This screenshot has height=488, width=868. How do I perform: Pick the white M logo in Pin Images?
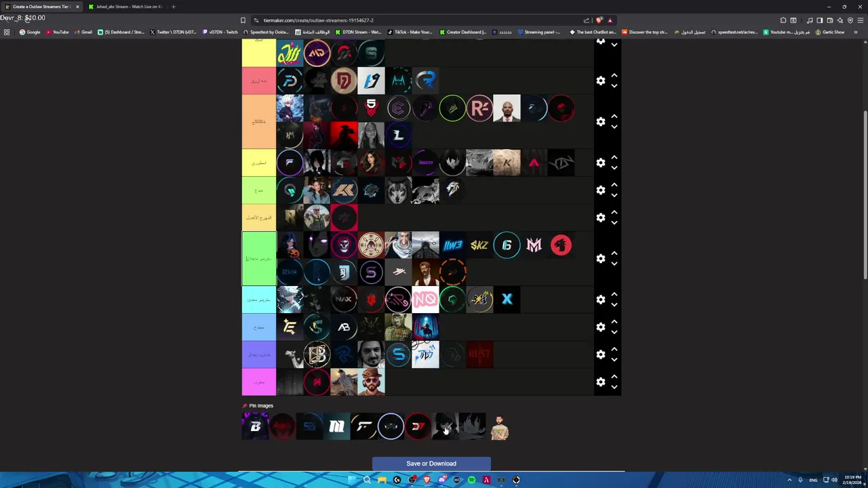(337, 426)
